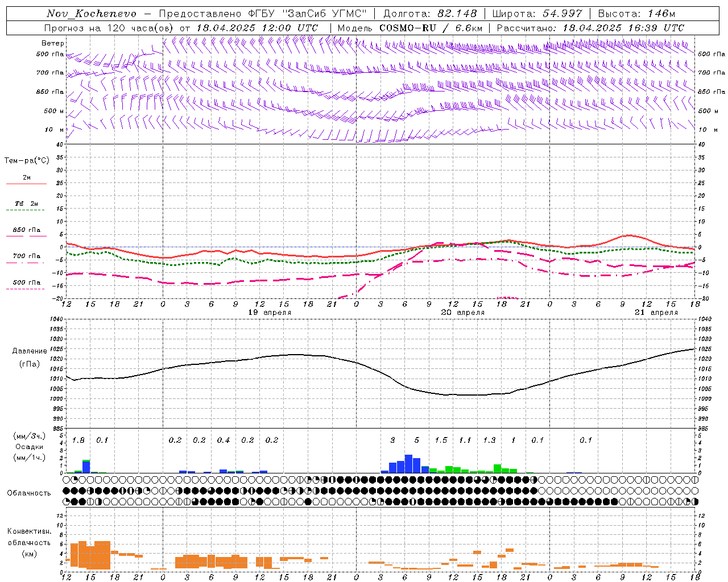Click the station name Nov_Kochenevo

[92, 14]
